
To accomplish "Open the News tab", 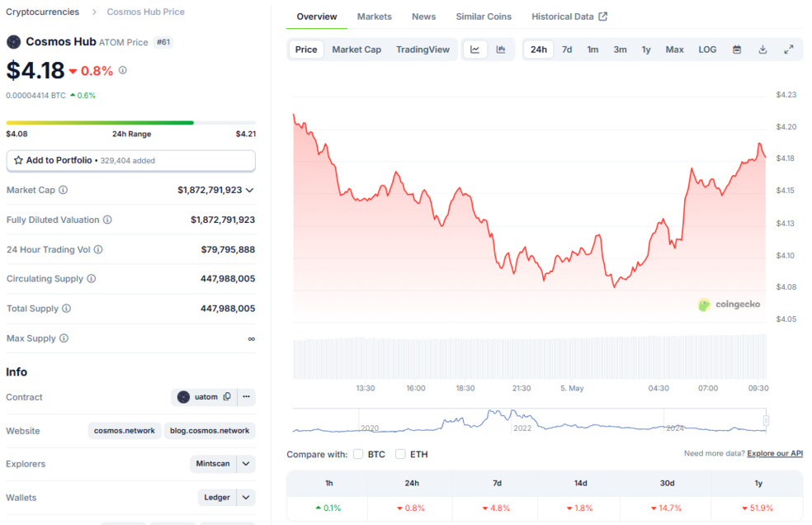I will click(423, 17).
